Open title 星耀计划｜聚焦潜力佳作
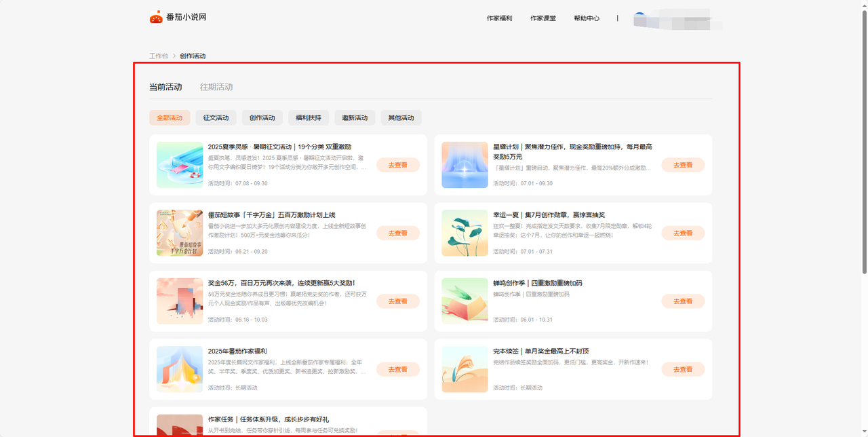This screenshot has width=868, height=437. 572,151
